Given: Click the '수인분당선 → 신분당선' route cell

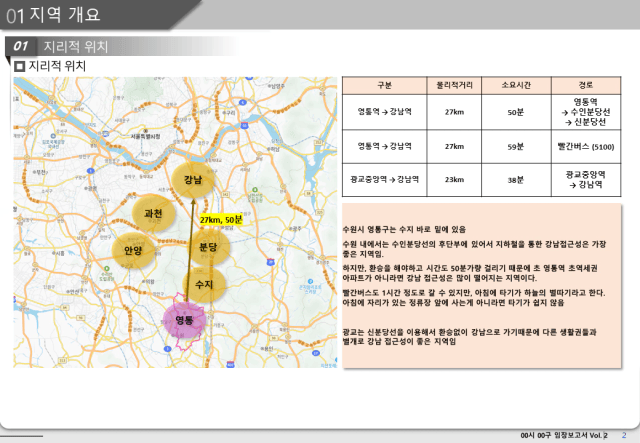Looking at the screenshot, I should [x=586, y=112].
